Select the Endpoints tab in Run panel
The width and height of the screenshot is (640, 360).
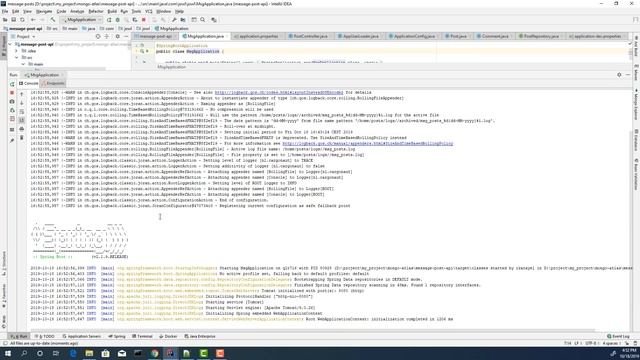tap(53, 83)
